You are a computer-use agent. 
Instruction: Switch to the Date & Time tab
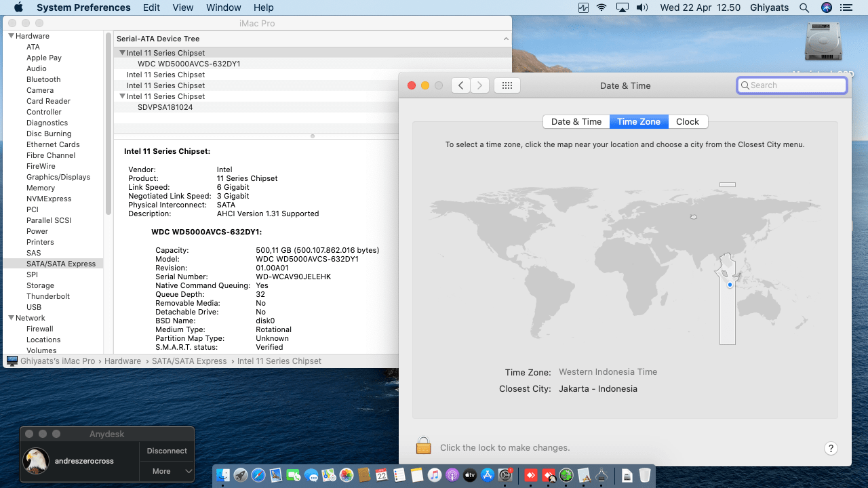[x=576, y=121]
